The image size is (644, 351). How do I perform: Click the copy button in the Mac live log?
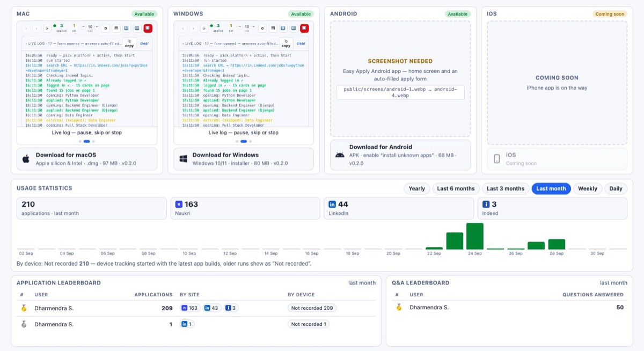(x=129, y=43)
